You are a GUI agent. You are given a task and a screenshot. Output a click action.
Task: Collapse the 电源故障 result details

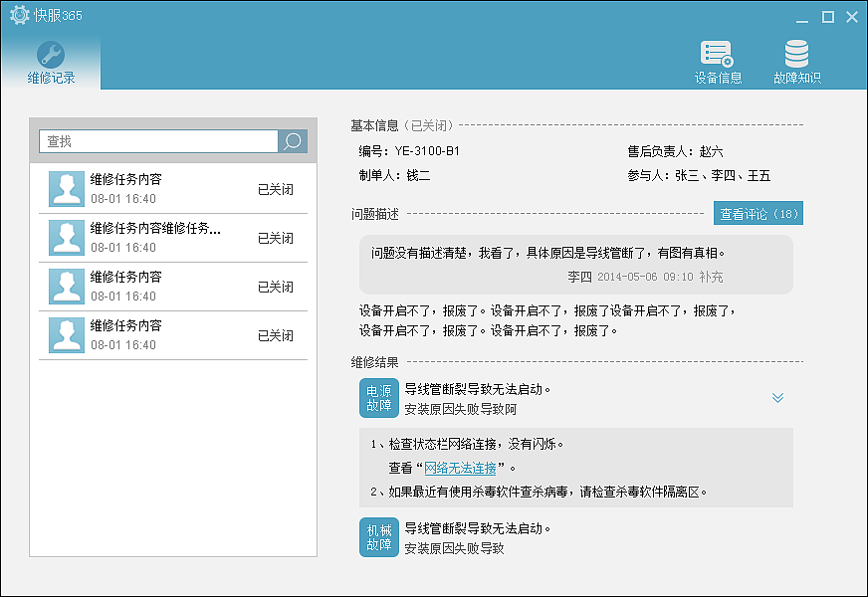pos(777,398)
